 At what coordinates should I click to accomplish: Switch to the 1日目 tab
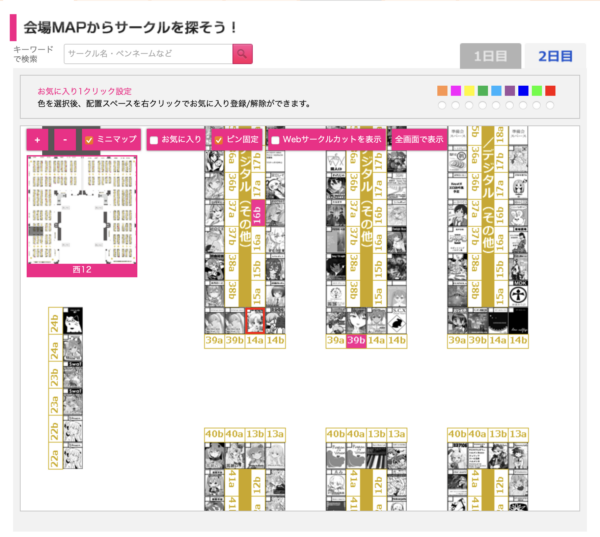click(x=490, y=56)
